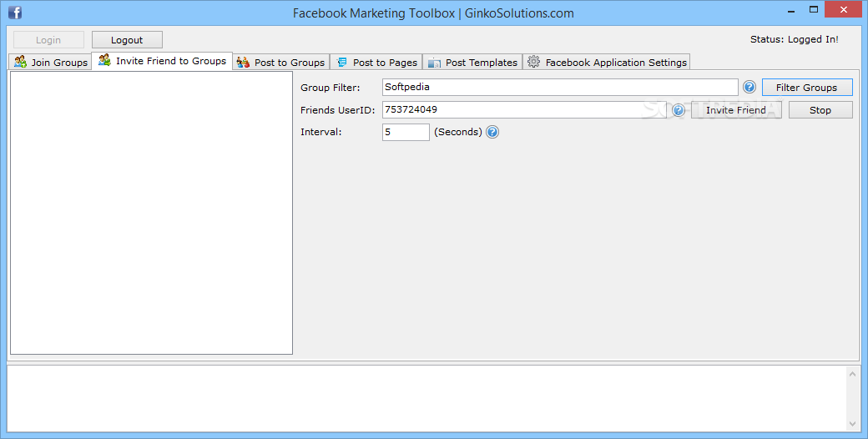Click the Invite Friend button
This screenshot has height=439, width=868.
[x=736, y=110]
